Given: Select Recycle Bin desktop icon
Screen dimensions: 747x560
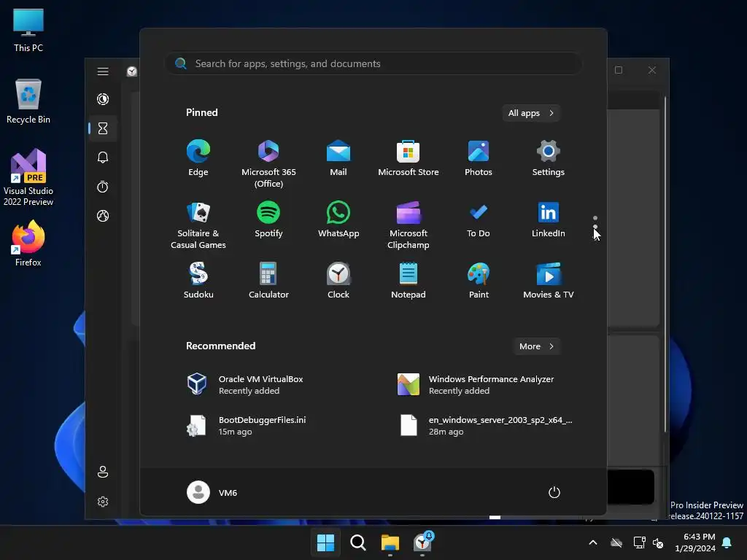Looking at the screenshot, I should tap(28, 101).
